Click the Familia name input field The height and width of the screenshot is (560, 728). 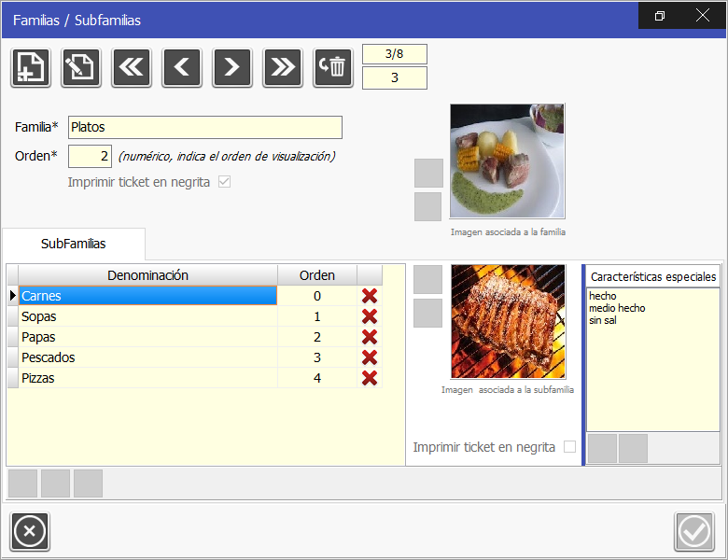pyautogui.click(x=205, y=127)
